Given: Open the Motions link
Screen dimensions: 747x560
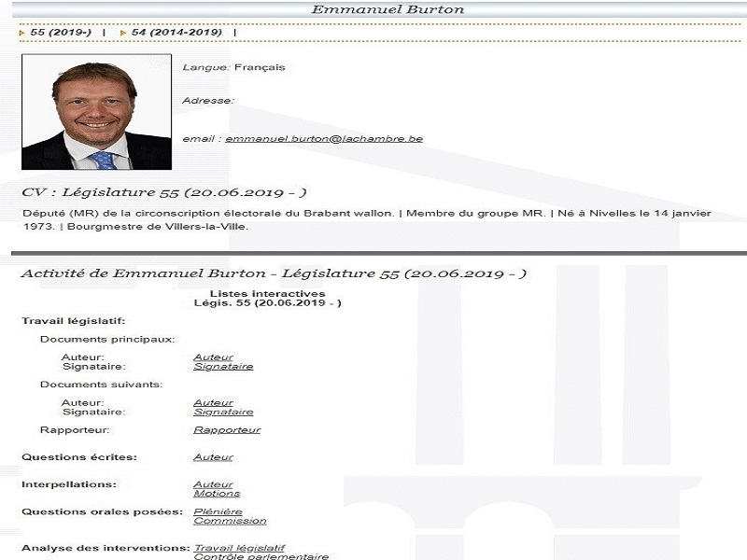Looking at the screenshot, I should tap(217, 494).
